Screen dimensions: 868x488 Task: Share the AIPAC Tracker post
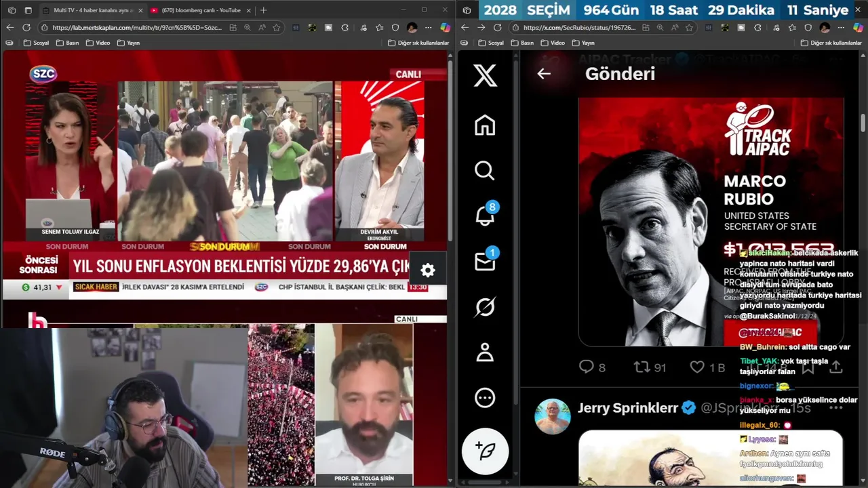coord(836,367)
